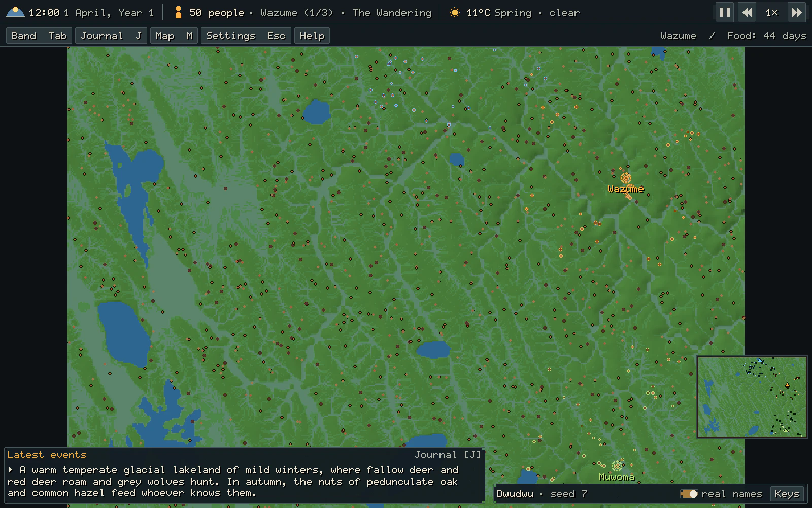Click the 50 people count

click(217, 12)
